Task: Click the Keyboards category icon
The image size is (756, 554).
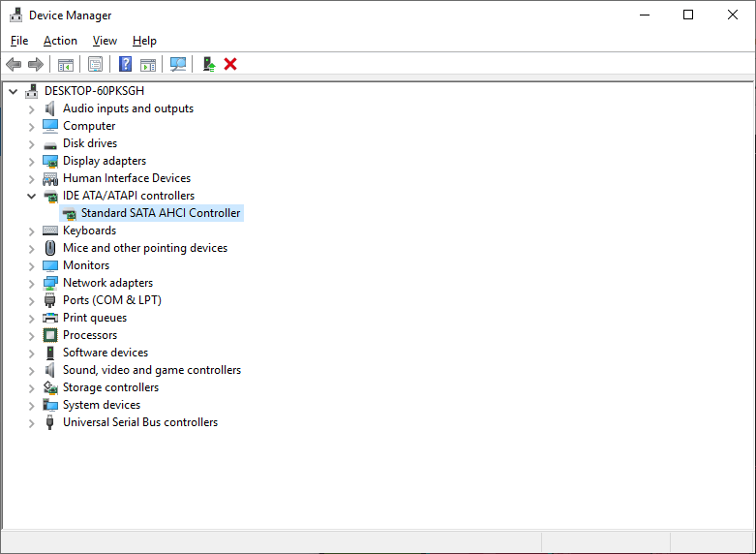Action: [50, 231]
